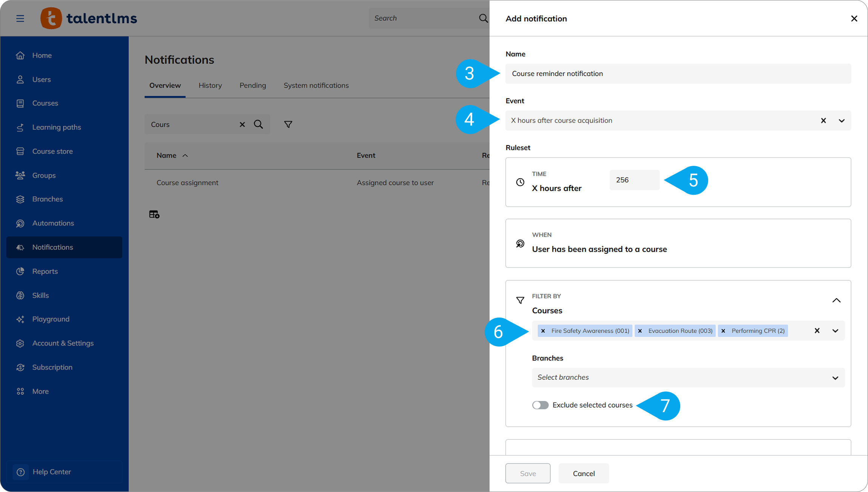Screen dimensions: 868x492
Task: Clear all selected courses
Action: coord(817,331)
